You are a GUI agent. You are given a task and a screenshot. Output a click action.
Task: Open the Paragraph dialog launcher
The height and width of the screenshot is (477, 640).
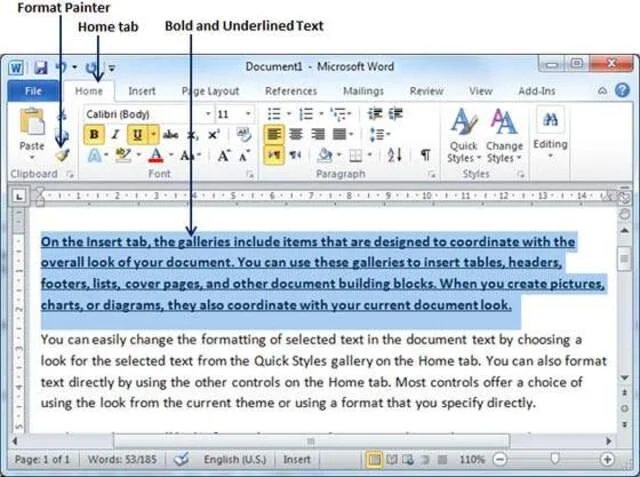click(x=431, y=175)
